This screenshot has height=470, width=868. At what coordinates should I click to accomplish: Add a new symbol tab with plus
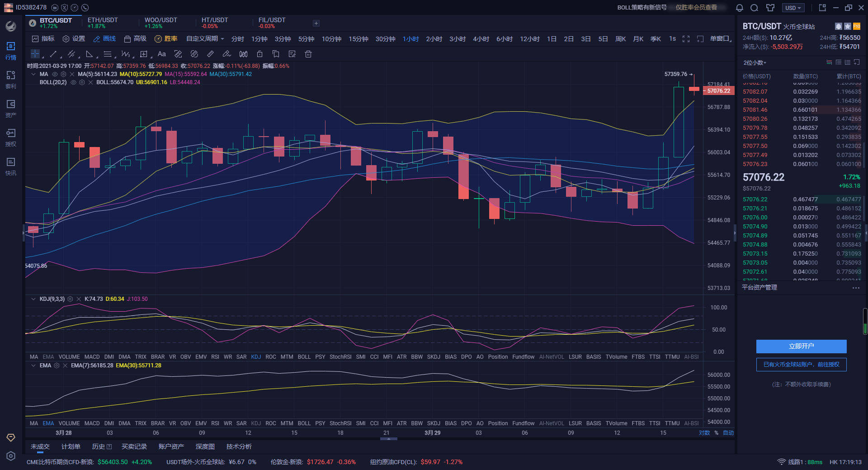[316, 23]
